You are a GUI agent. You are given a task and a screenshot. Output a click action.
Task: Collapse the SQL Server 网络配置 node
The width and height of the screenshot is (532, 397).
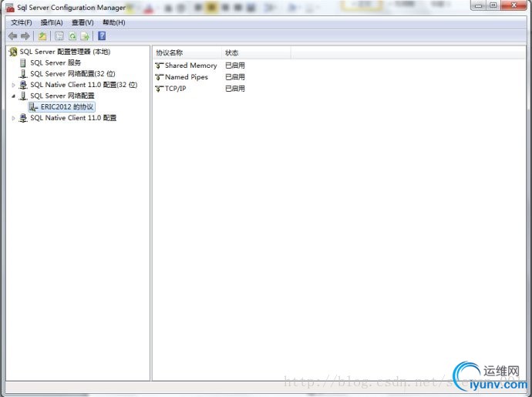tap(13, 96)
